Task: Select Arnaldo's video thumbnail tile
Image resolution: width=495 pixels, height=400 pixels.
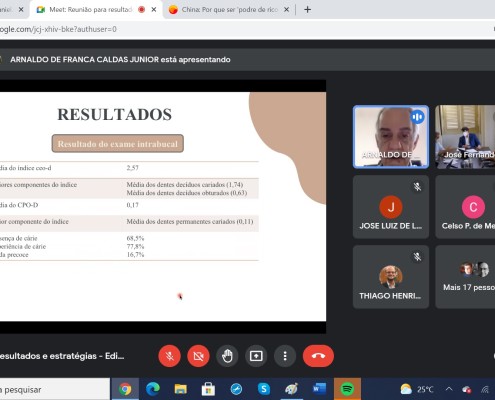Action: click(x=391, y=137)
